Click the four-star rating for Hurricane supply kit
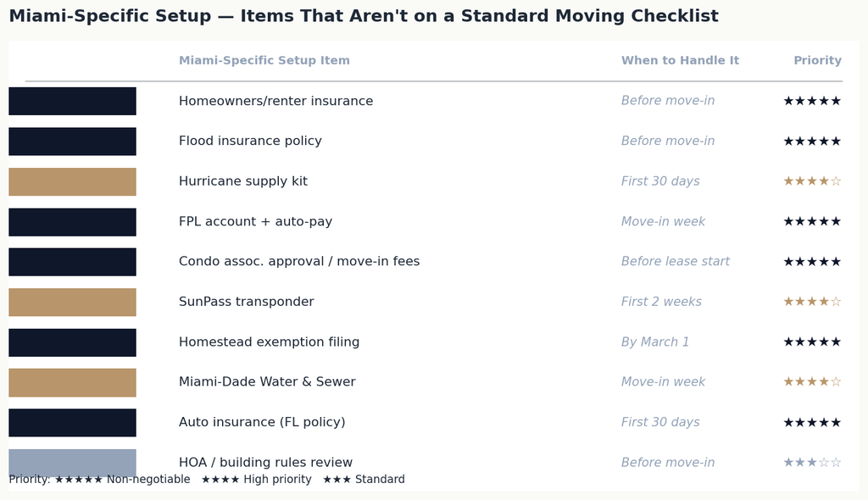The image size is (868, 500). pos(812,181)
